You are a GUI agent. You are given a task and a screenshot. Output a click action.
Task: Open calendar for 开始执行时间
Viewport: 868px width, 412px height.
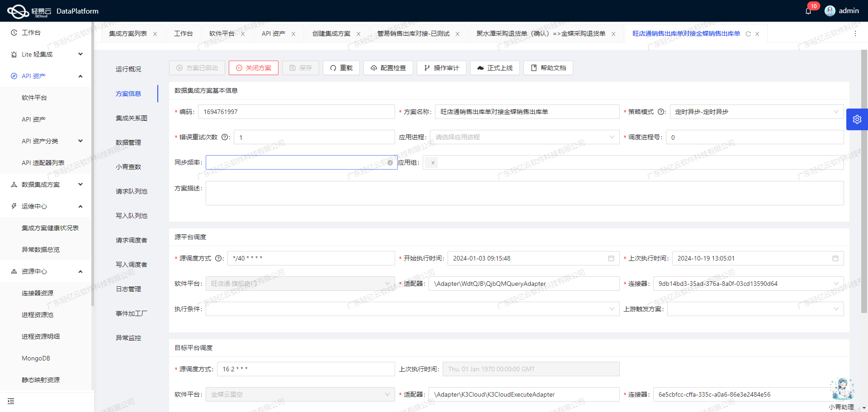click(611, 258)
